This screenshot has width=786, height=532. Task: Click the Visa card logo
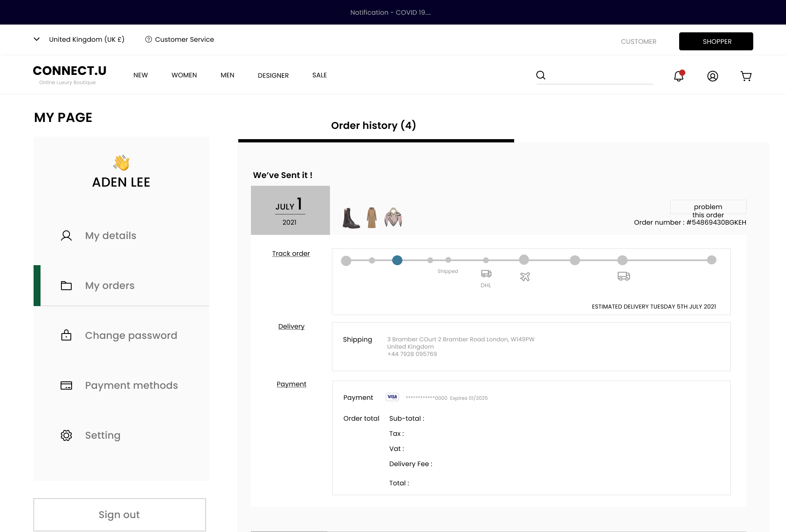392,397
